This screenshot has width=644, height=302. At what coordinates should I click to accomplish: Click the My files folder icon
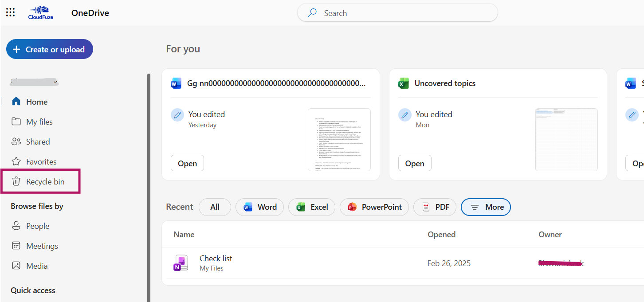(16, 122)
